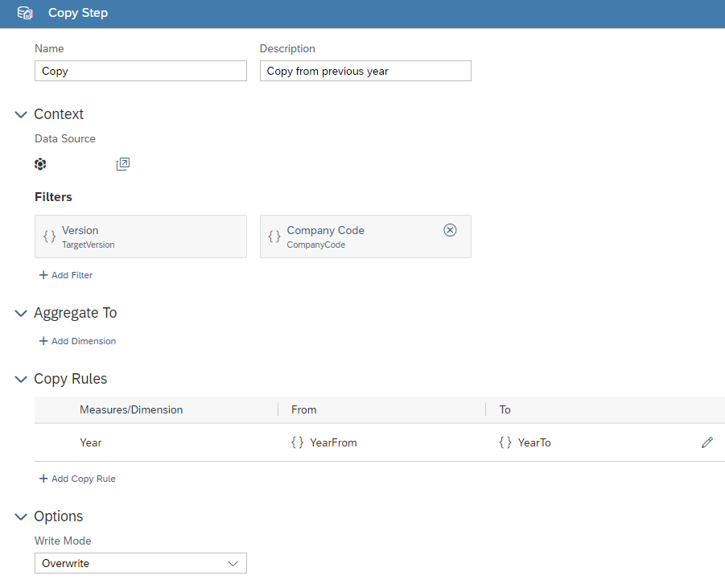Screen dimensions: 725x588
Task: Collapse the Copy Rules section
Action: [x=20, y=379]
